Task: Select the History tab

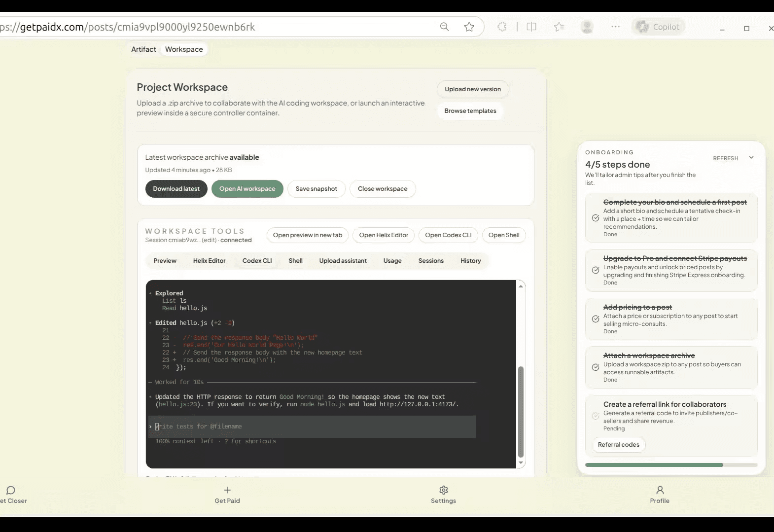Action: pos(471,261)
